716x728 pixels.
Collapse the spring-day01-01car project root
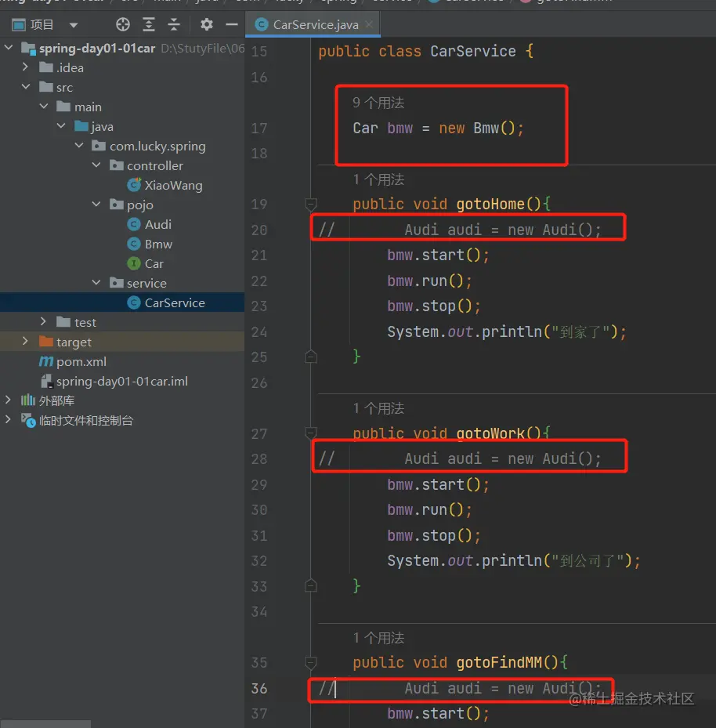pyautogui.click(x=9, y=47)
